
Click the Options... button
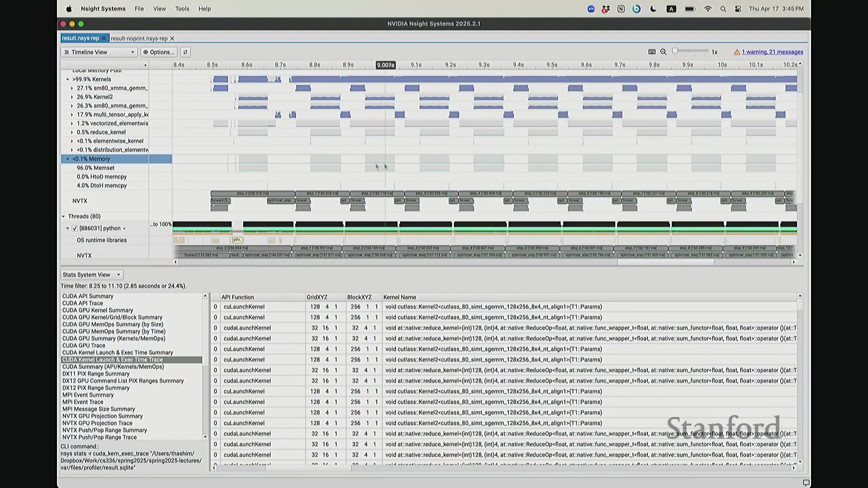point(159,52)
